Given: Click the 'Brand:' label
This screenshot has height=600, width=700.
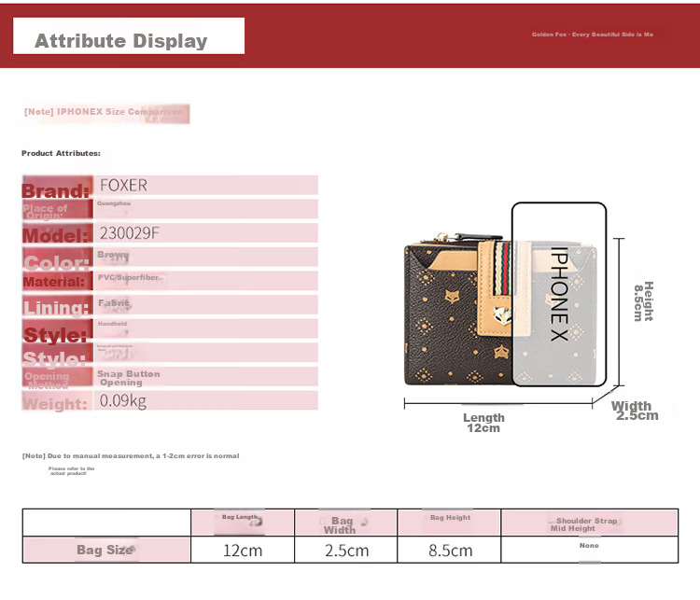Looking at the screenshot, I should pyautogui.click(x=55, y=190).
